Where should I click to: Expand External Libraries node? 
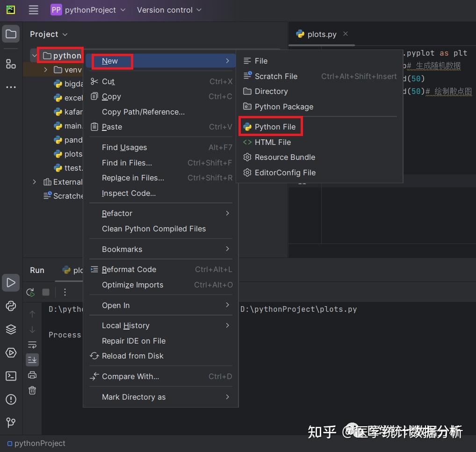click(x=34, y=182)
